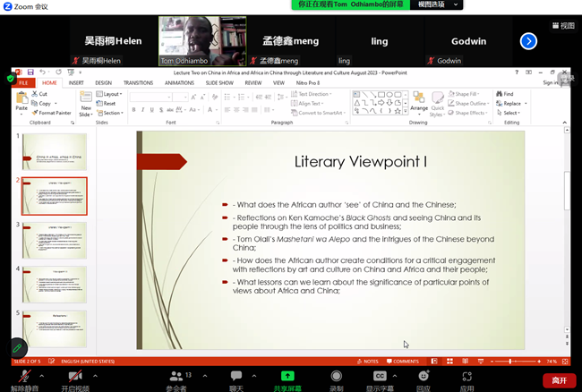
Task: Switch to the INSERT ribbon tab
Action: point(76,82)
